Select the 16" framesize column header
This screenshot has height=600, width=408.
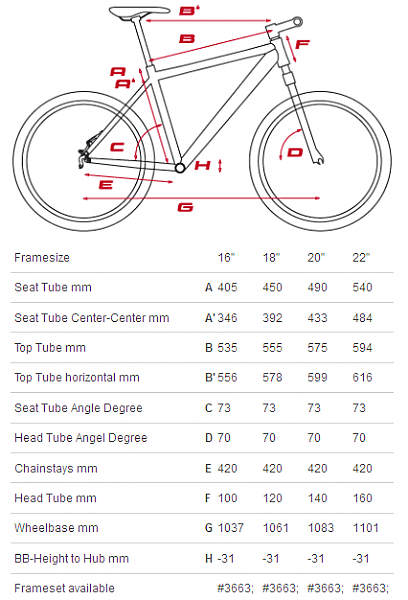pos(226,258)
